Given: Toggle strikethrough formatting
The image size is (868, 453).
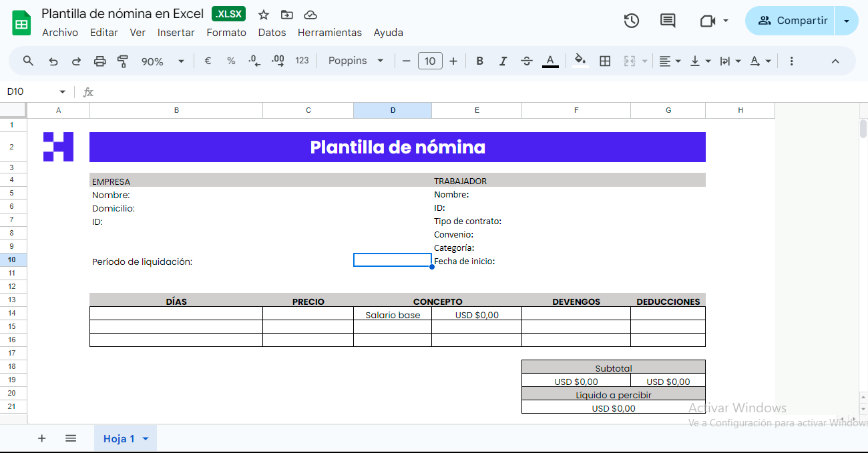Looking at the screenshot, I should click(526, 61).
